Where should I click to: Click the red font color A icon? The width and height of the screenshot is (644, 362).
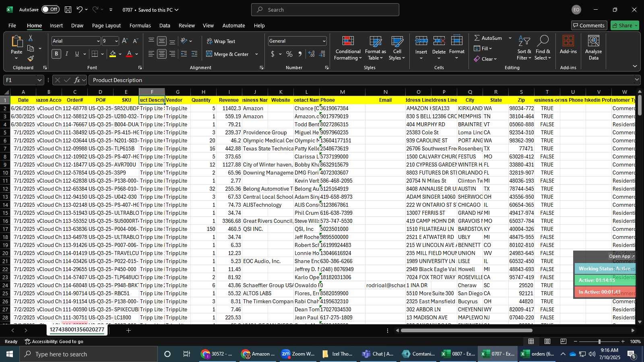[129, 54]
